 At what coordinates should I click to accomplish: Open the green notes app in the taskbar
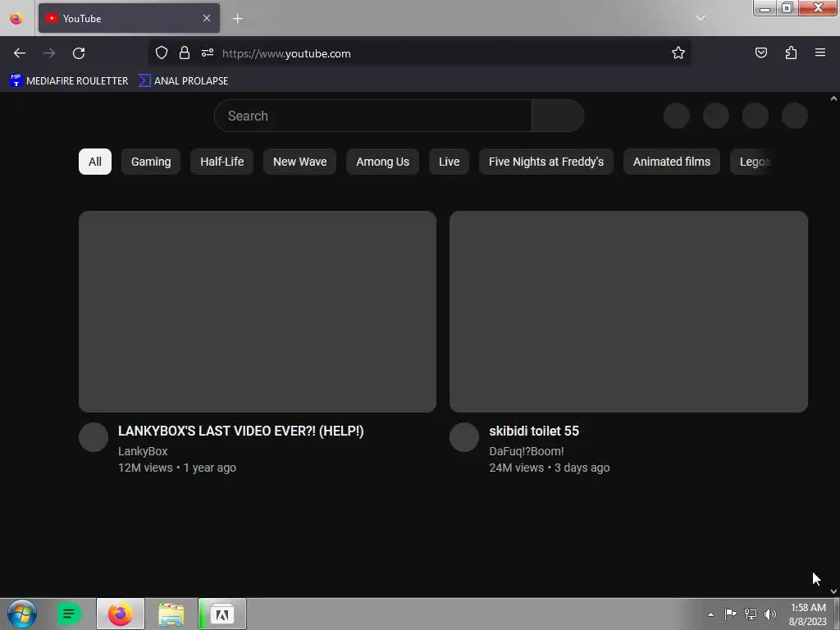[x=69, y=614]
